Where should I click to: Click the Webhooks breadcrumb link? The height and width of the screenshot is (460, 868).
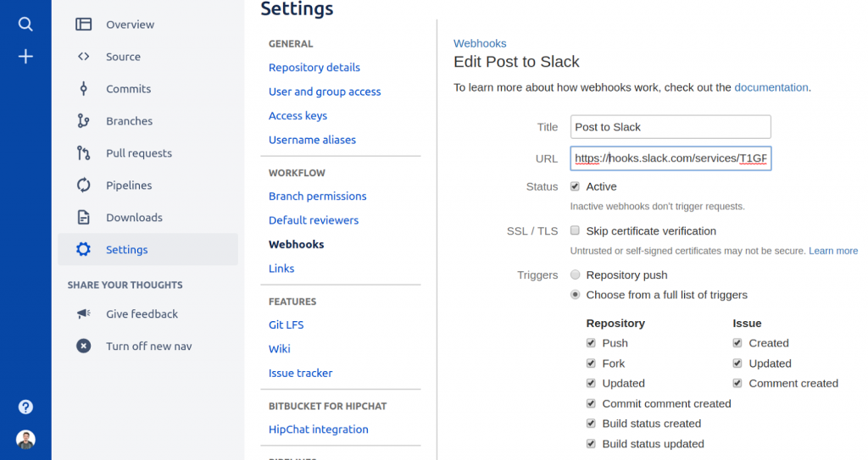coord(480,43)
